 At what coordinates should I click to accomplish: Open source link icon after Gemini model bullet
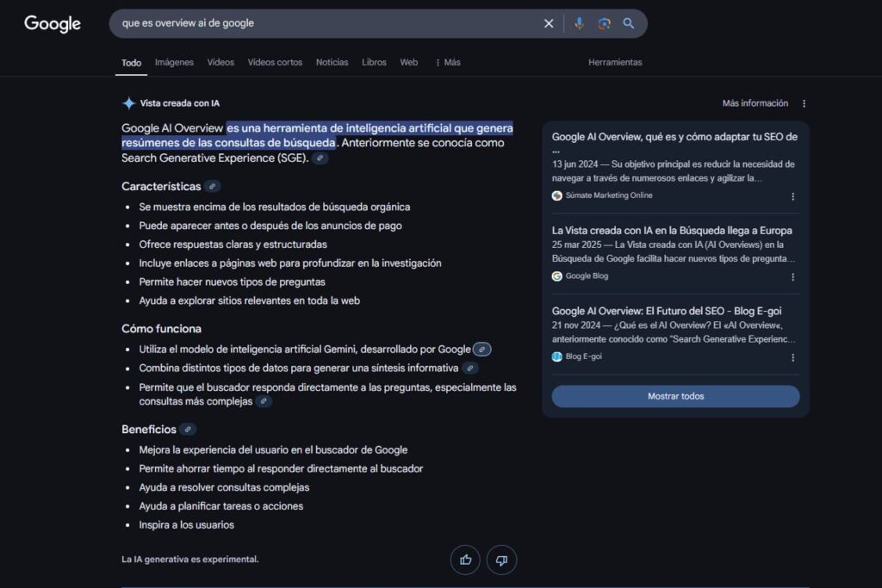[482, 350]
